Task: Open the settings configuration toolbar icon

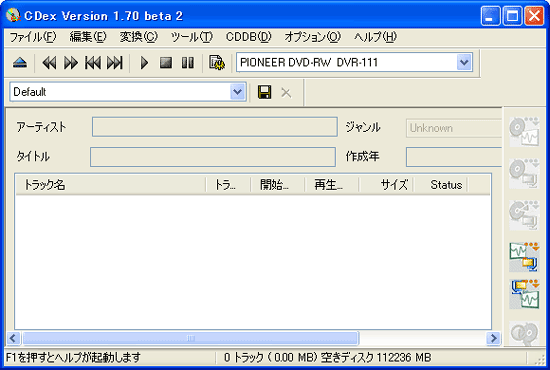Action: [217, 63]
